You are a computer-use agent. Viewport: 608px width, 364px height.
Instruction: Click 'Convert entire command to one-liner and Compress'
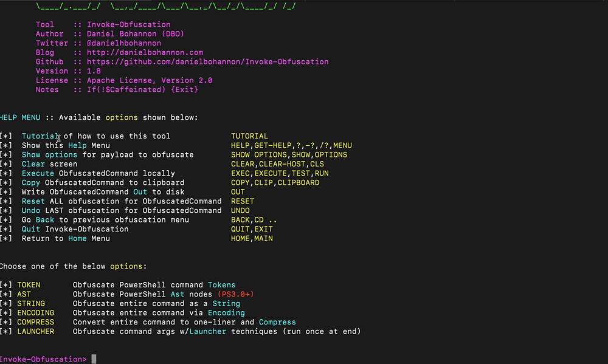(x=185, y=322)
